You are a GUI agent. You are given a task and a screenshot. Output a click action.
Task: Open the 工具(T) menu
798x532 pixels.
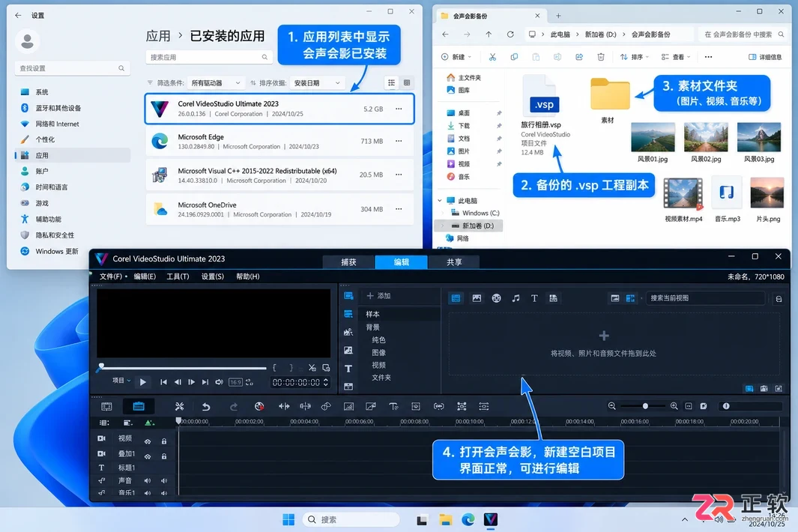pyautogui.click(x=178, y=276)
